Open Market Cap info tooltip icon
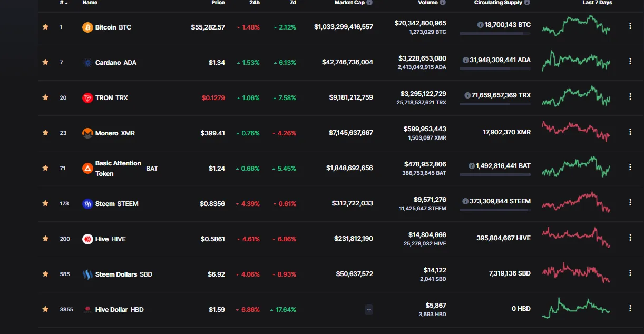This screenshot has height=334, width=644. click(369, 3)
